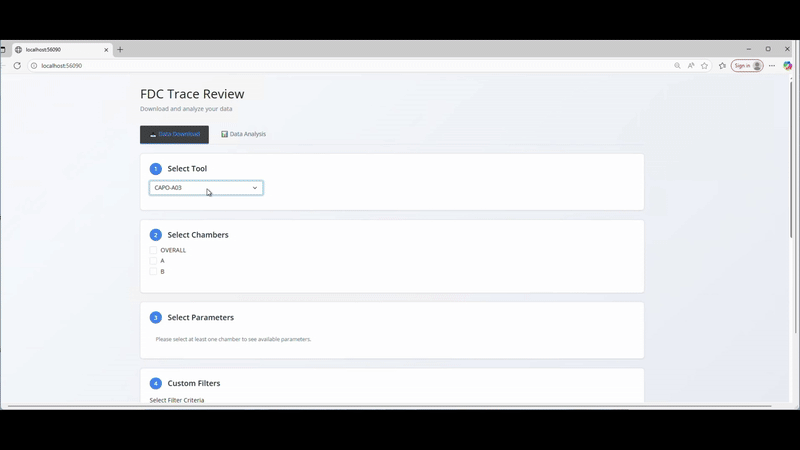The height and width of the screenshot is (450, 800).
Task: Click the read aloud icon in address bar
Action: tap(691, 66)
